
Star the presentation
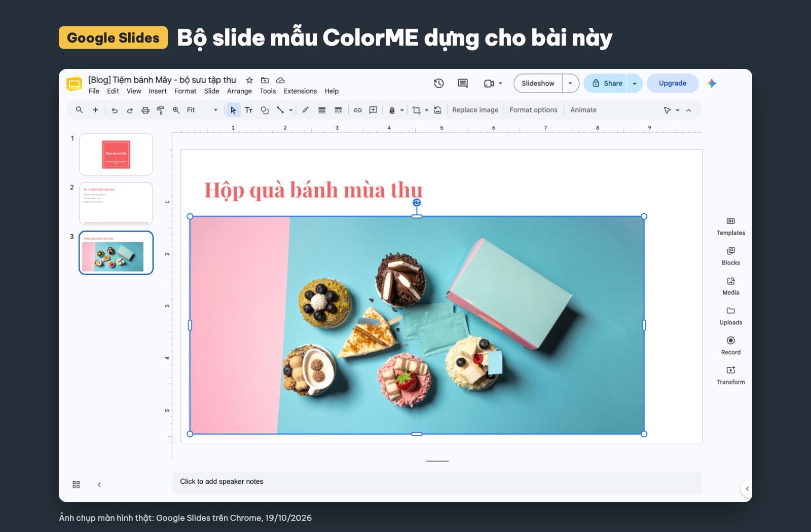pos(249,80)
